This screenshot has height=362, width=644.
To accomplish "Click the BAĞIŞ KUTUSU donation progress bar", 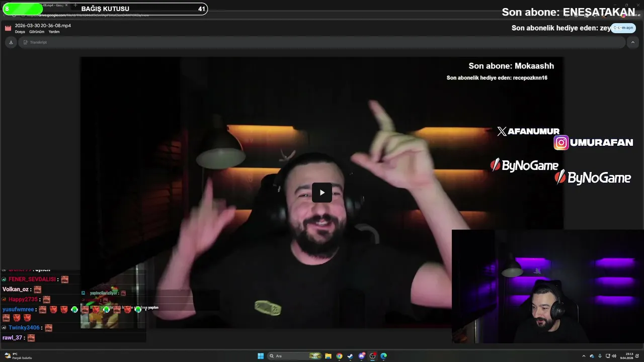I will 105,9.
